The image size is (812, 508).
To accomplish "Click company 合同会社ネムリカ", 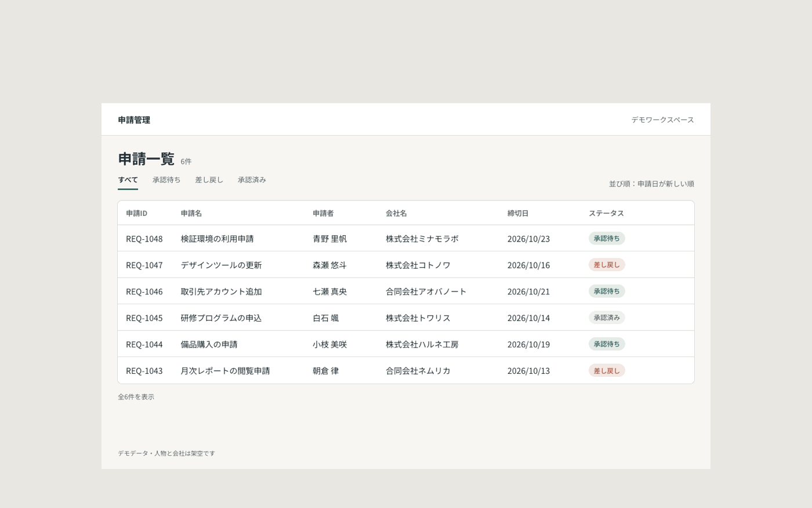I will tap(418, 371).
